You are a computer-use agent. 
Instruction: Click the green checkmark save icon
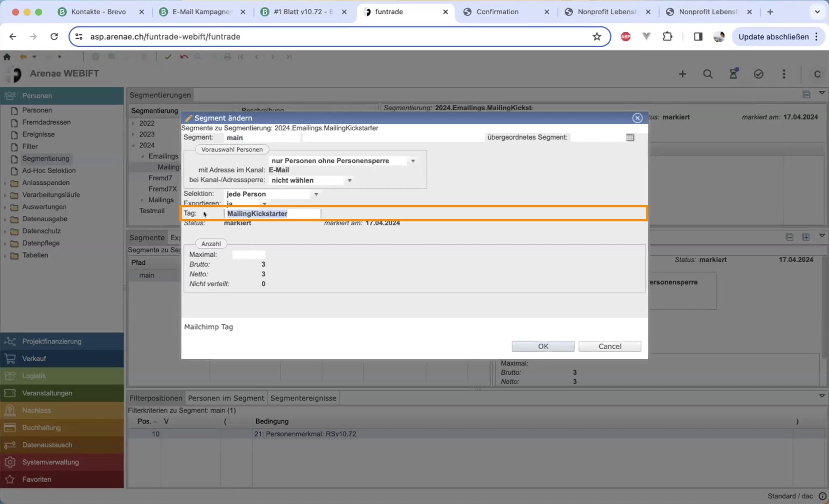pos(168,57)
